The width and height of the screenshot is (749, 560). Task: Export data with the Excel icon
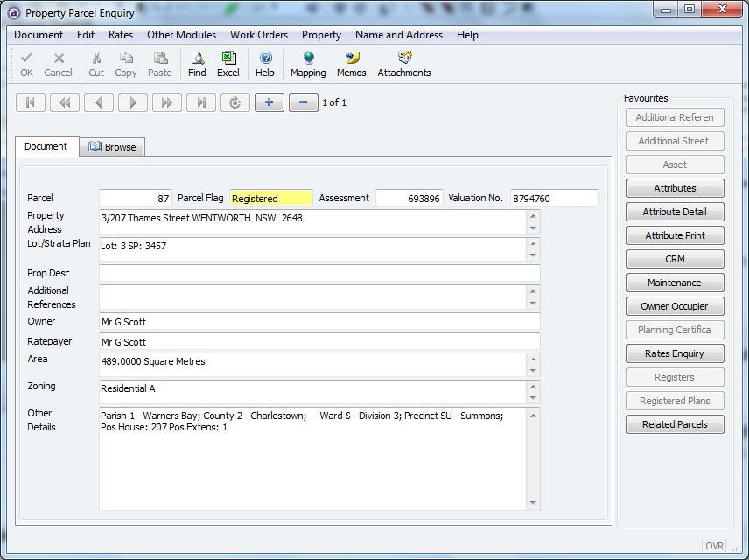[x=228, y=64]
